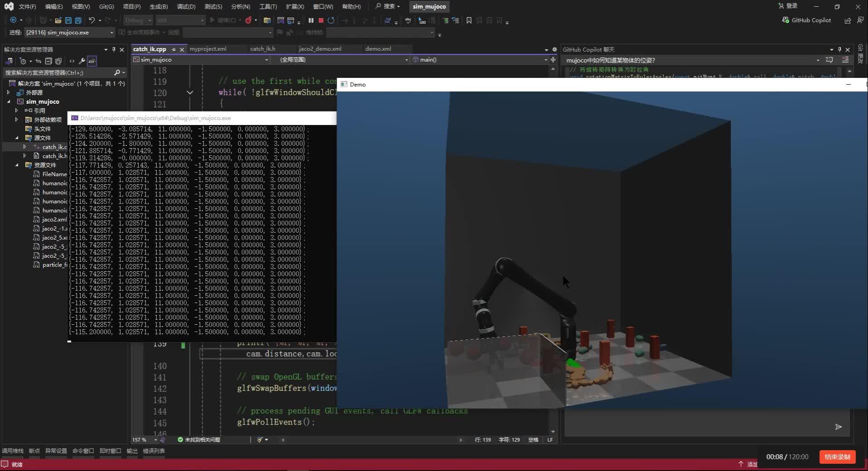Start a new Copilot chat thread
Screen dimensions: 868x471
[829, 60]
